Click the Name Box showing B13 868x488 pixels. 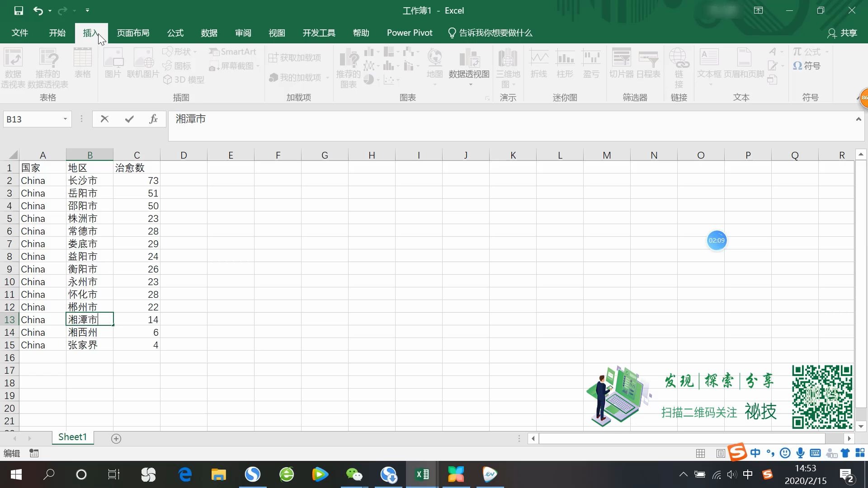(x=33, y=119)
